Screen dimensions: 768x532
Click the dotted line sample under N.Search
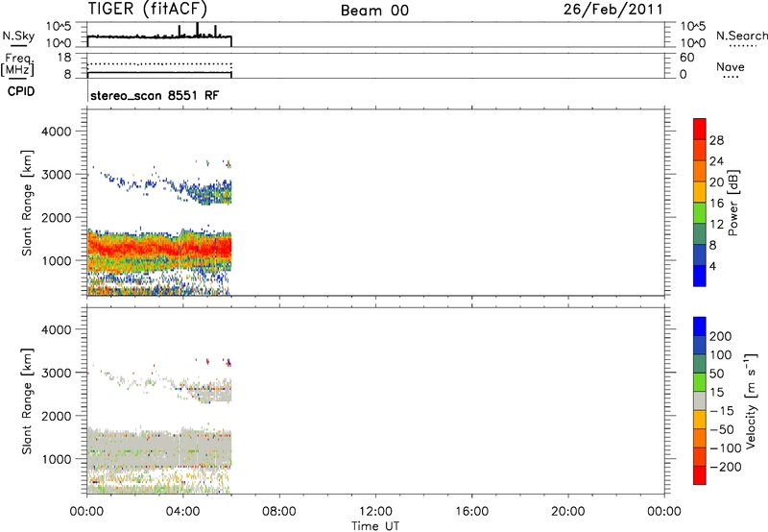[x=743, y=46]
